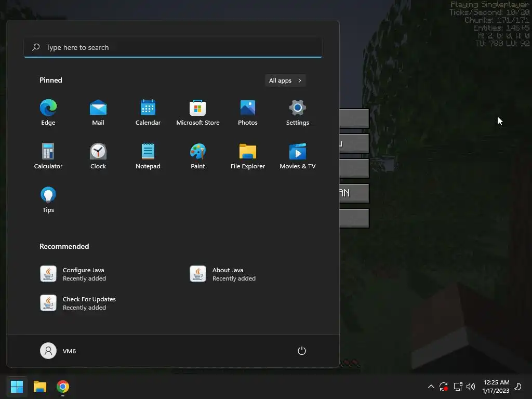Open Notepad

148,156
